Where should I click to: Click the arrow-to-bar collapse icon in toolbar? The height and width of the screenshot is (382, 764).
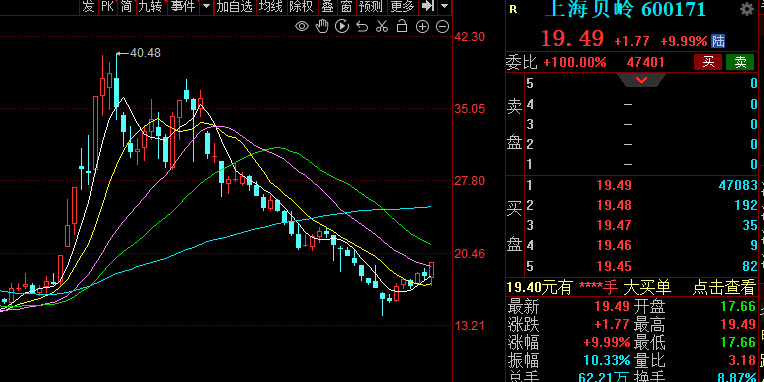click(427, 6)
